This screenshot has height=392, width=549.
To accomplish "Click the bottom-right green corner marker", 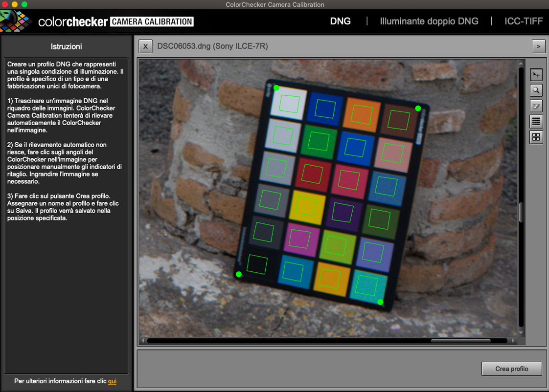I will click(x=380, y=302).
